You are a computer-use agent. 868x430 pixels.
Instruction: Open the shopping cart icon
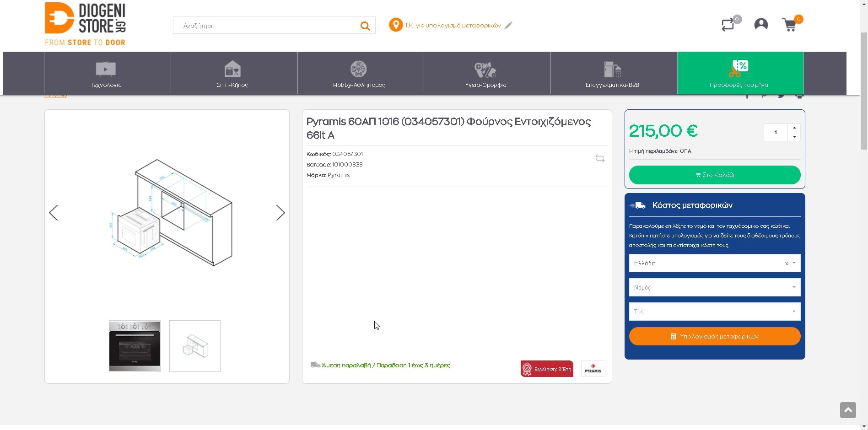click(790, 25)
